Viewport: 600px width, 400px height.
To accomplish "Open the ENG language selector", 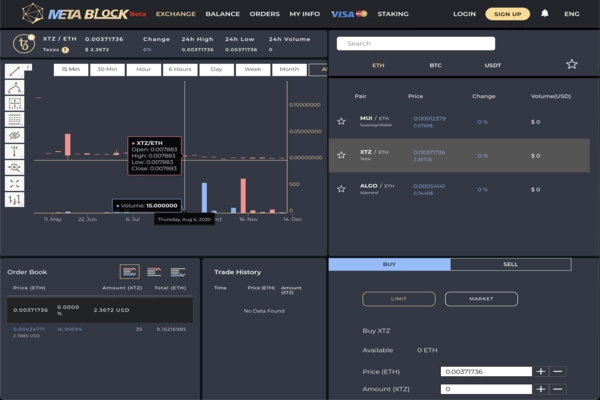I will (572, 14).
